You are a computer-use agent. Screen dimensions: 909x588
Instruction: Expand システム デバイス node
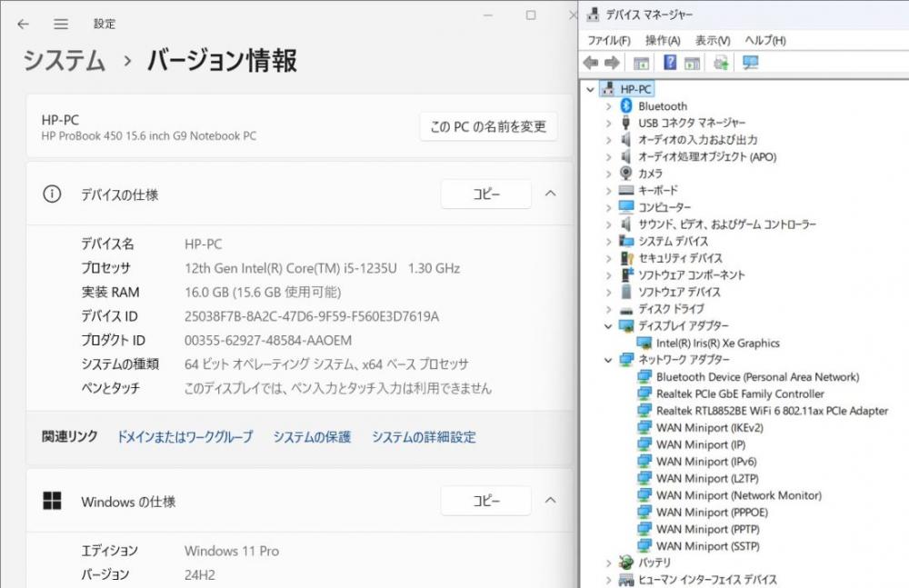(608, 241)
